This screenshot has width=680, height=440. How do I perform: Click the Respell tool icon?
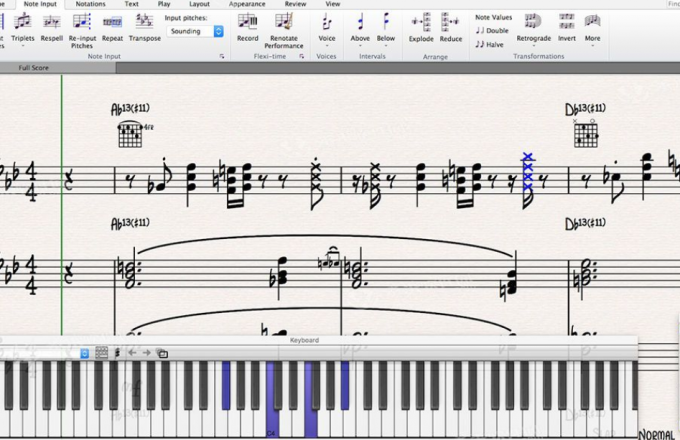click(x=51, y=21)
